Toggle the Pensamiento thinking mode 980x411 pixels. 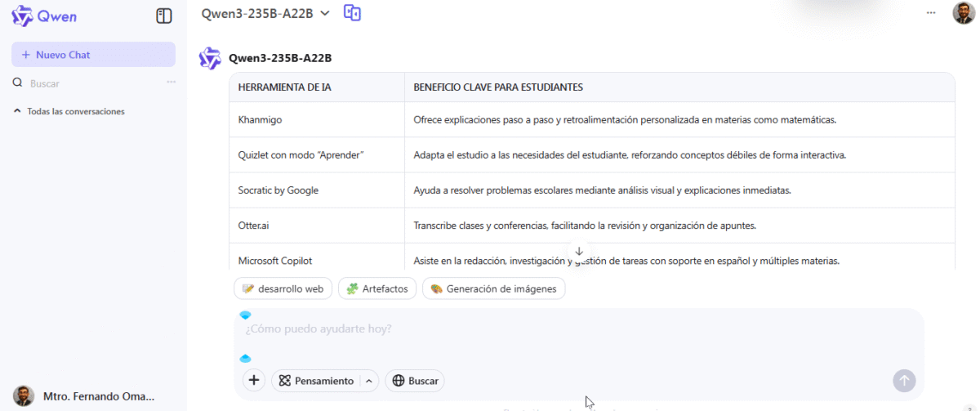pyautogui.click(x=317, y=381)
